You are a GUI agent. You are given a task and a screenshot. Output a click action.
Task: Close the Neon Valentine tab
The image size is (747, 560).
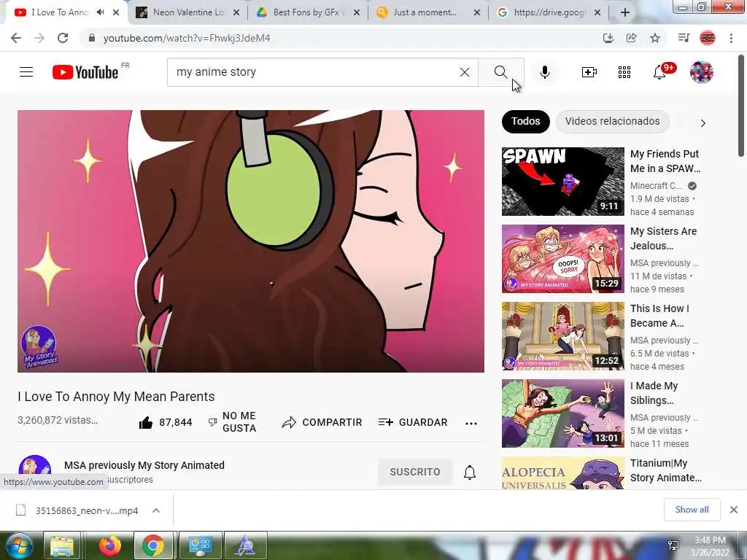236,13
